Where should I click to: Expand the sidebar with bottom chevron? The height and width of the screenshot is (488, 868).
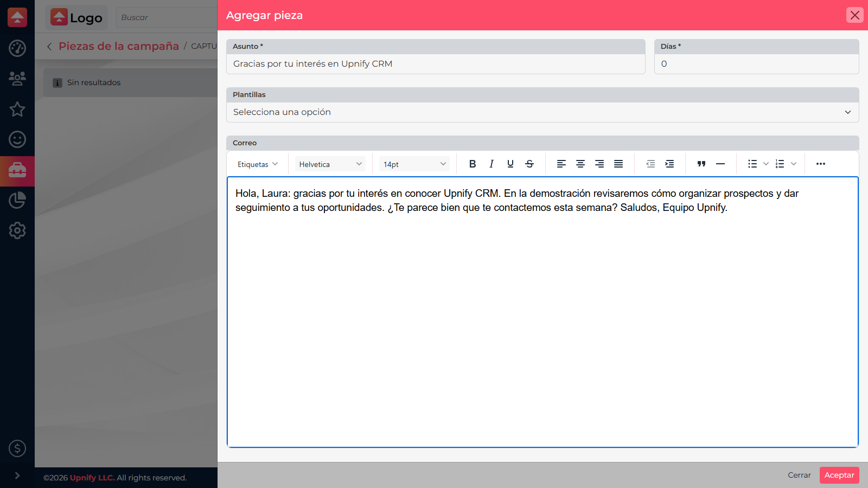click(x=17, y=476)
